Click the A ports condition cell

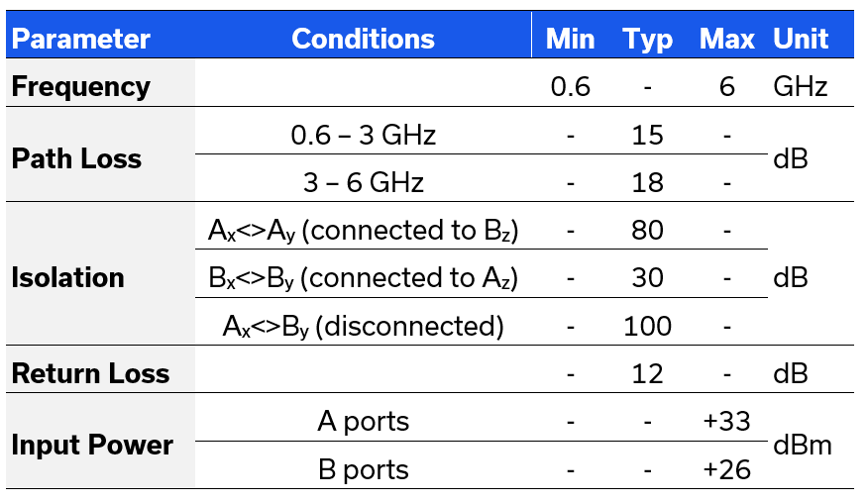coord(364,421)
